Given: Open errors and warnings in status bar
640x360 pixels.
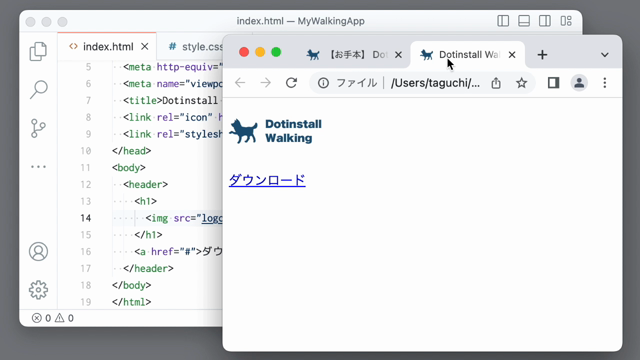Looking at the screenshot, I should [53, 318].
